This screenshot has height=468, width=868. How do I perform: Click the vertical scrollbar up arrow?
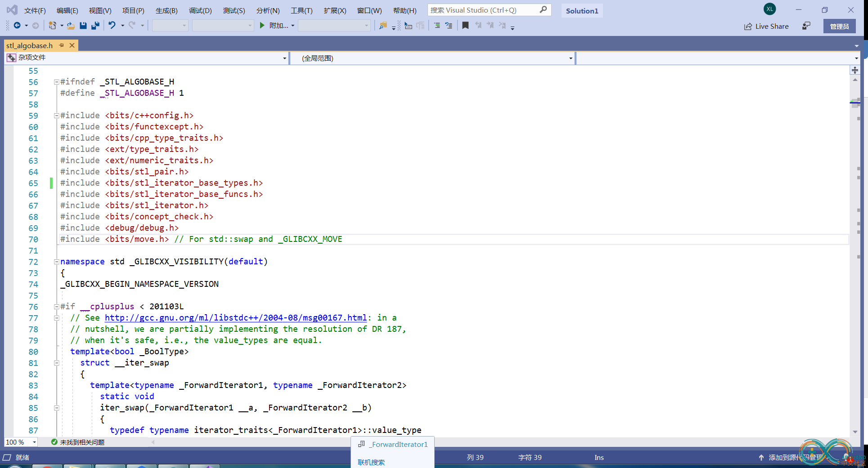(855, 80)
